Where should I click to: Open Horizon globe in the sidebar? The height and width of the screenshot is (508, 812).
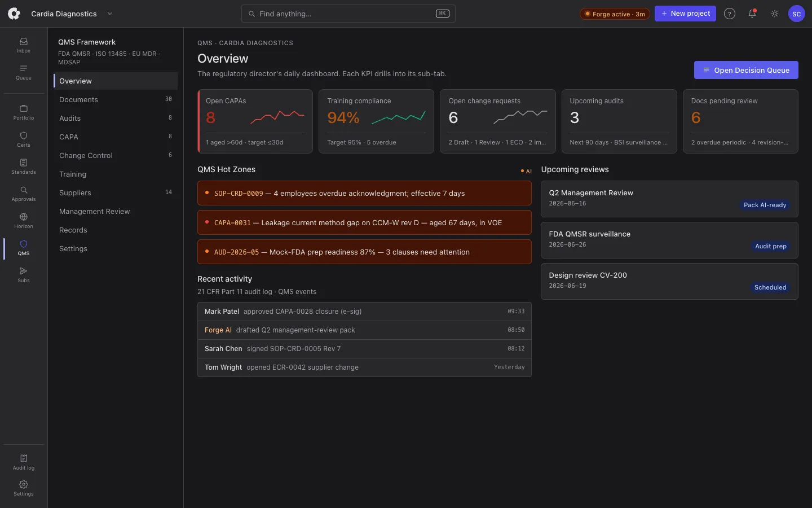point(24,221)
